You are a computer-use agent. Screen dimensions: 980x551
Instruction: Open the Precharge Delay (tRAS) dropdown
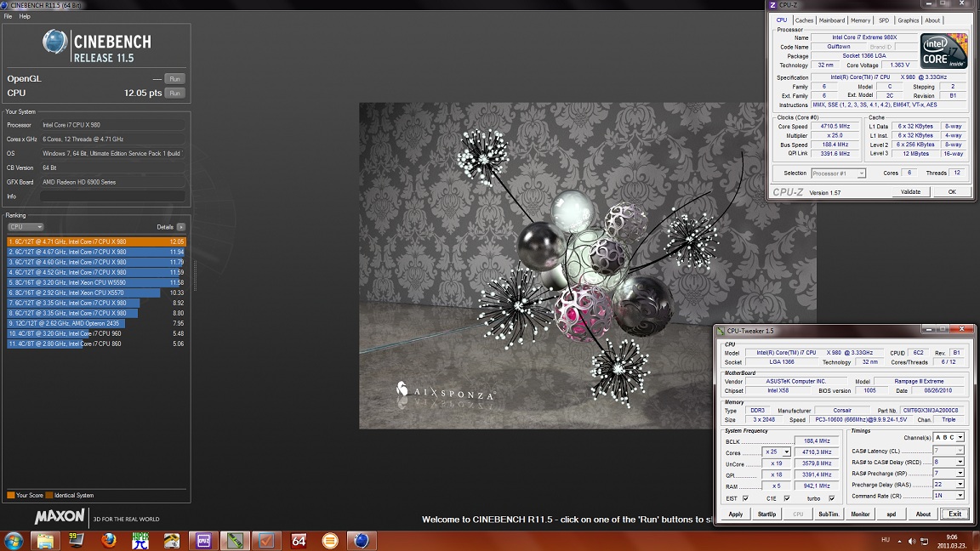click(949, 484)
